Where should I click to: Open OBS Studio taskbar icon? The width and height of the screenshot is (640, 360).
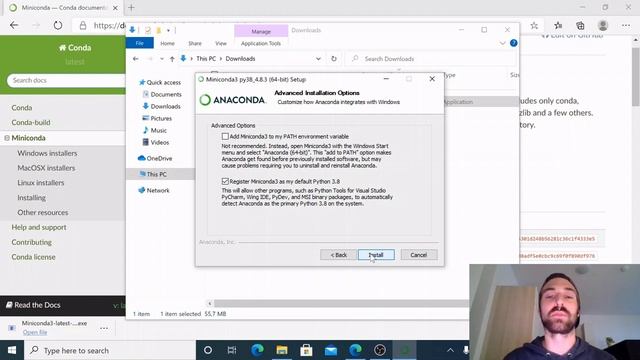380,350
